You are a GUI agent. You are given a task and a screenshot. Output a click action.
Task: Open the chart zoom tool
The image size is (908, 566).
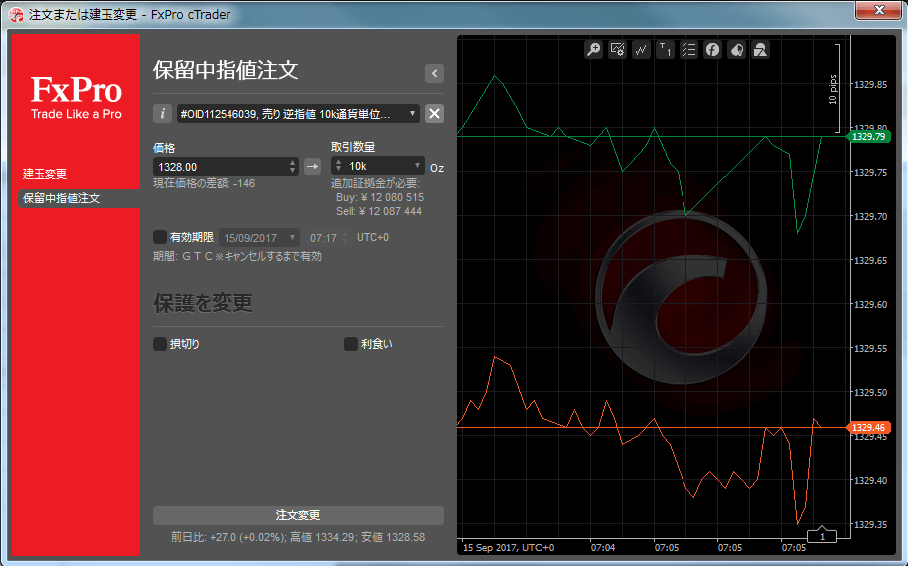[x=594, y=50]
